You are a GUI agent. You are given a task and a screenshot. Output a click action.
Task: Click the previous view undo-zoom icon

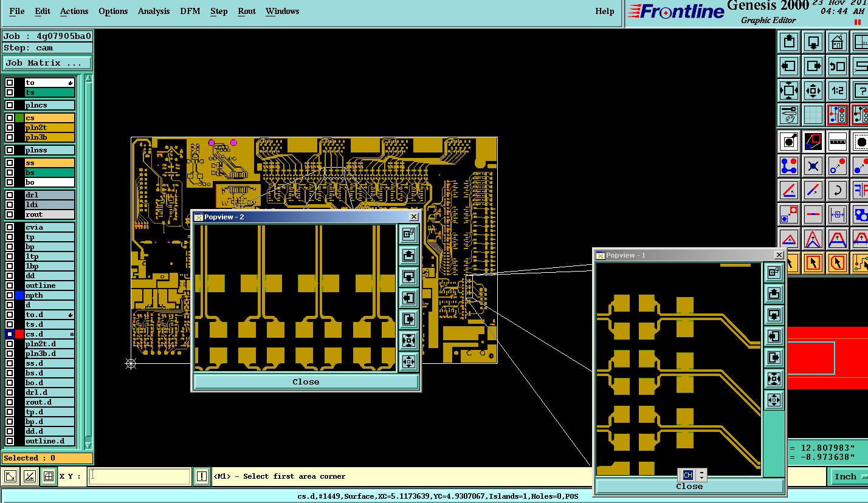click(x=838, y=66)
